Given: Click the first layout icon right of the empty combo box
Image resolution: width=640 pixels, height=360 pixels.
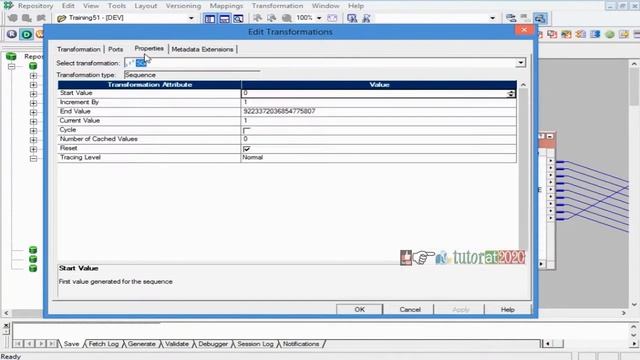Looking at the screenshot, I should click(x=511, y=18).
